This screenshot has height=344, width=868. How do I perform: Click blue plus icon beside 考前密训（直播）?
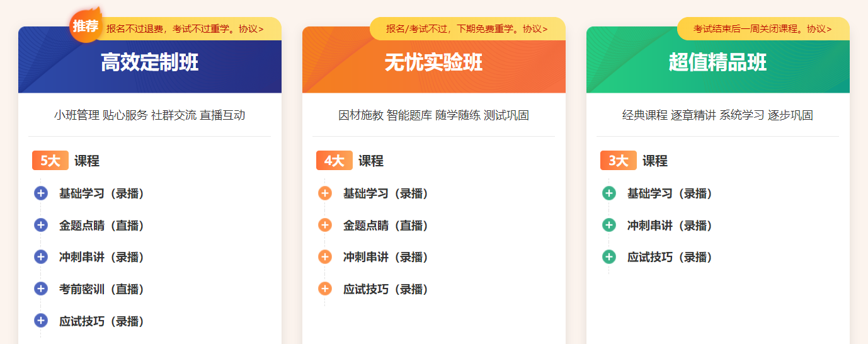(41, 289)
